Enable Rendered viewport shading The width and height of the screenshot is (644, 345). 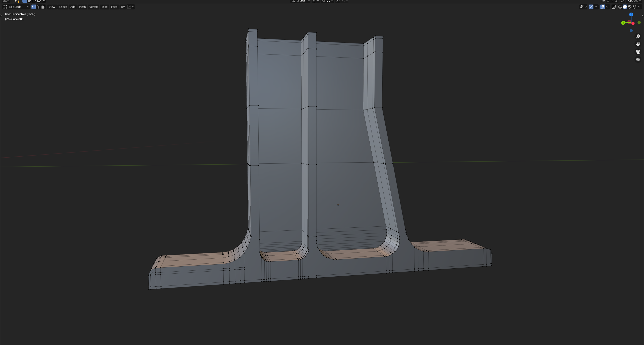click(x=634, y=7)
